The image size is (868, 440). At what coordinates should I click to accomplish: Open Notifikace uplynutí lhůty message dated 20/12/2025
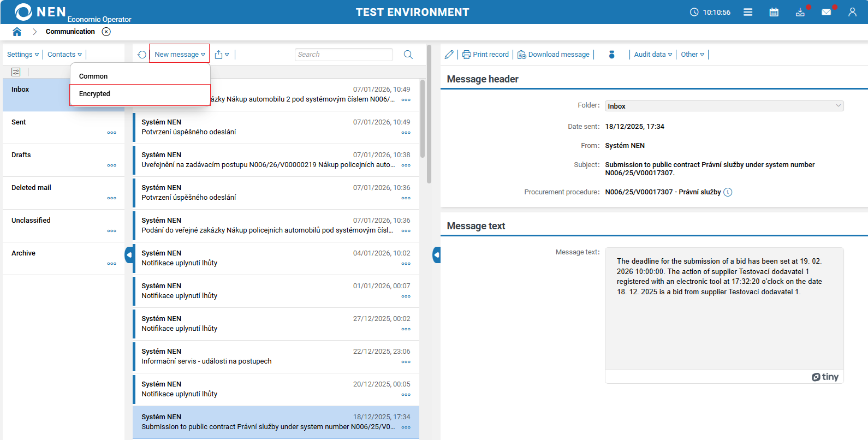pyautogui.click(x=276, y=389)
